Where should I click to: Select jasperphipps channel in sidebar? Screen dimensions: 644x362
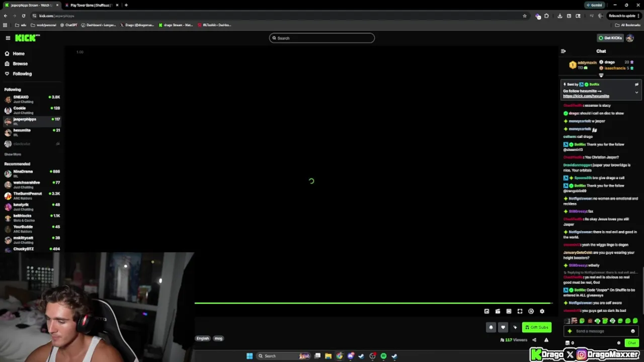[x=32, y=121]
